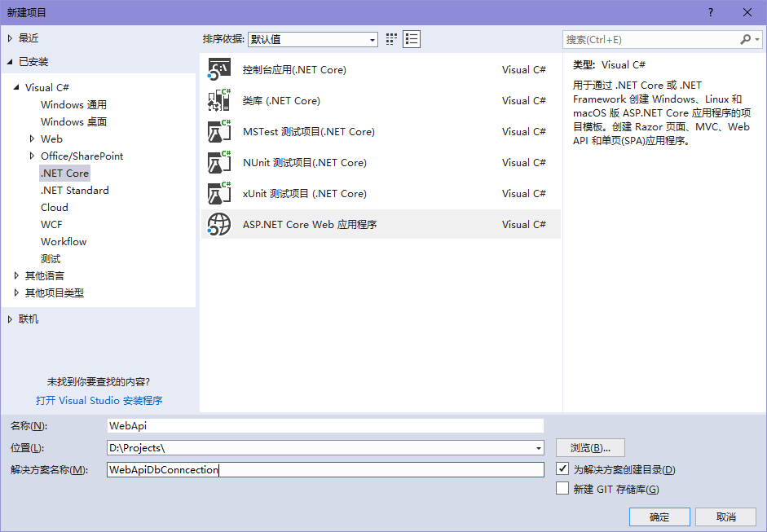Select MSTest 测试项目(.NET Core) template text

309,131
